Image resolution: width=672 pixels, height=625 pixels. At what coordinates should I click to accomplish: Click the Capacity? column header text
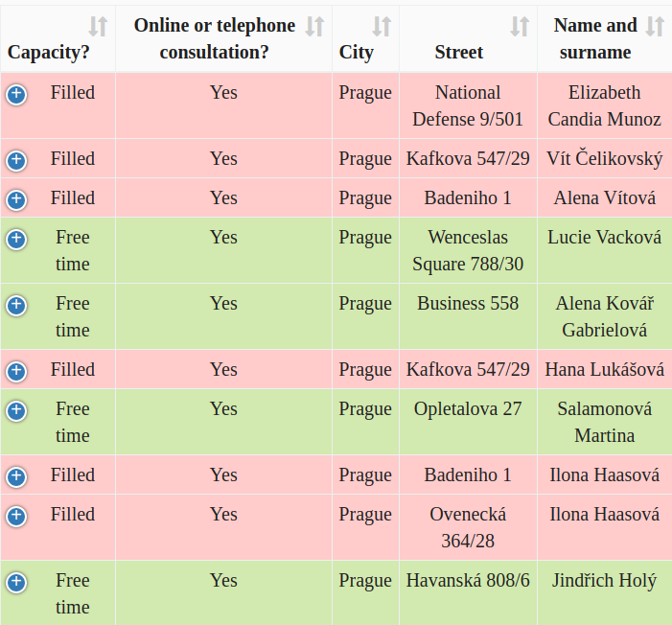pos(49,52)
